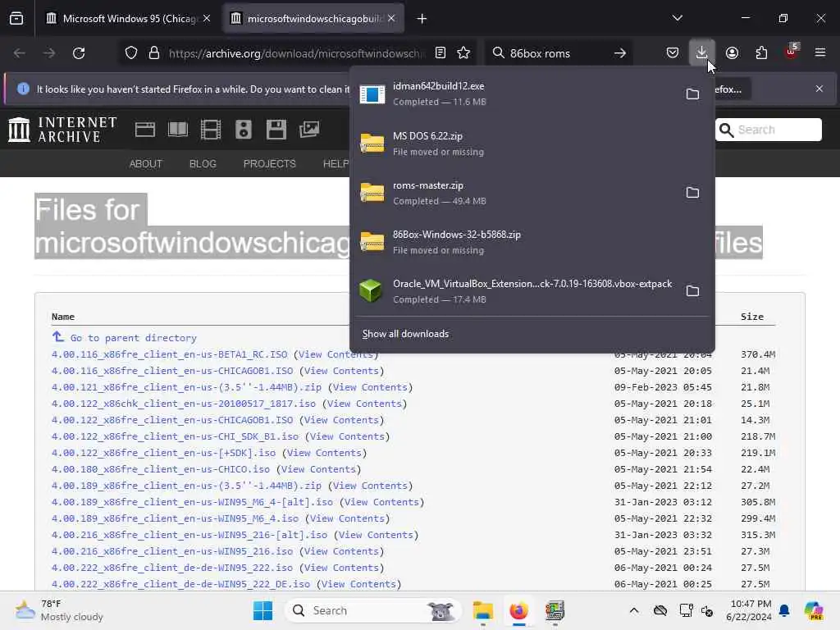Open Firefox application menu
Image resolution: width=840 pixels, height=630 pixels.
(820, 53)
